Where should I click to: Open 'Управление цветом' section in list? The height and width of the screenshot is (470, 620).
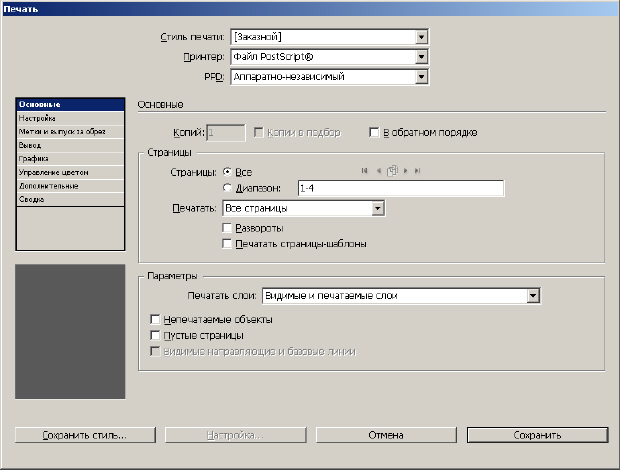[x=46, y=172]
